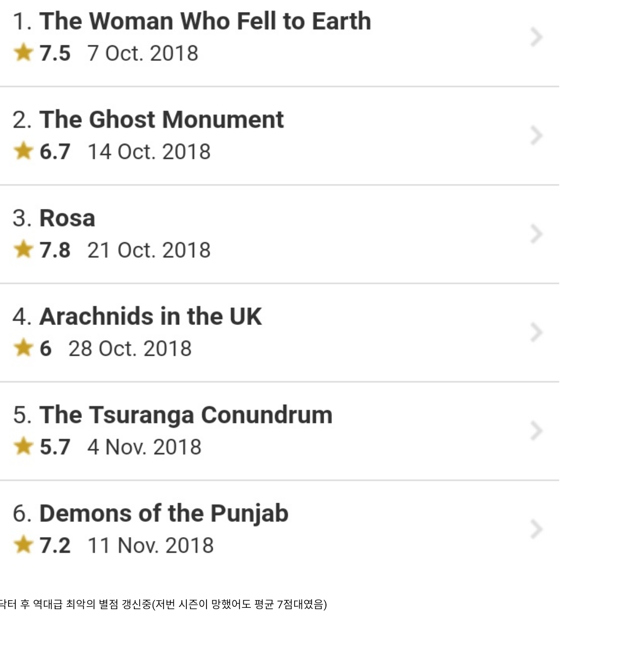The height and width of the screenshot is (649, 644).
Task: Open Arachnids in the UK chevron arrow
Action: (536, 332)
